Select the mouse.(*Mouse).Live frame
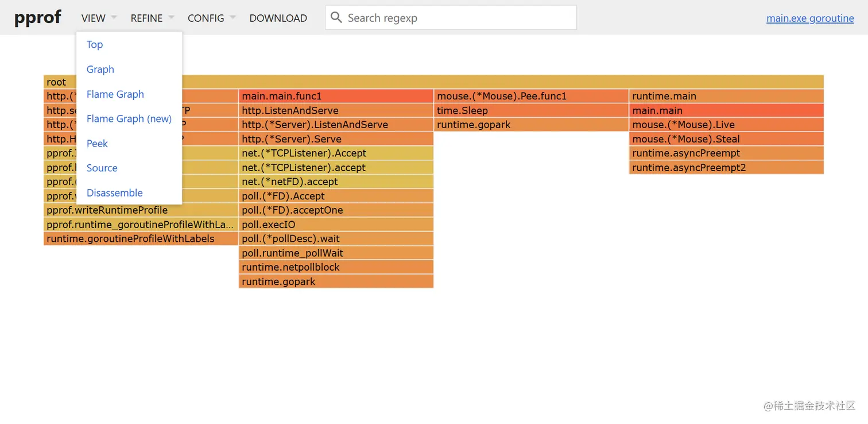The height and width of the screenshot is (424, 868). (x=726, y=125)
